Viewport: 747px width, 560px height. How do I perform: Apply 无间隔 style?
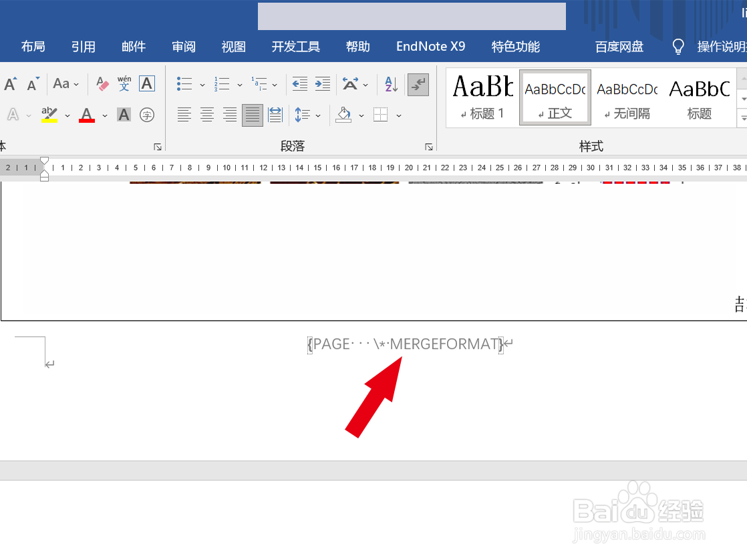coord(627,97)
